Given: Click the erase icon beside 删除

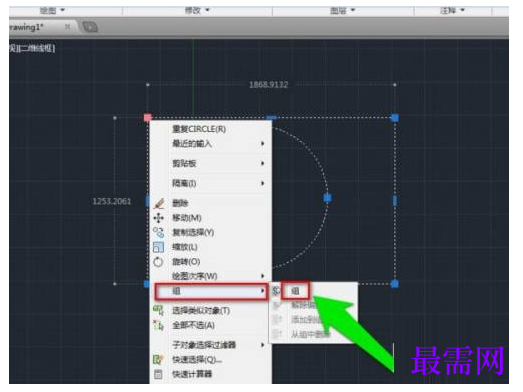Looking at the screenshot, I should tap(159, 203).
